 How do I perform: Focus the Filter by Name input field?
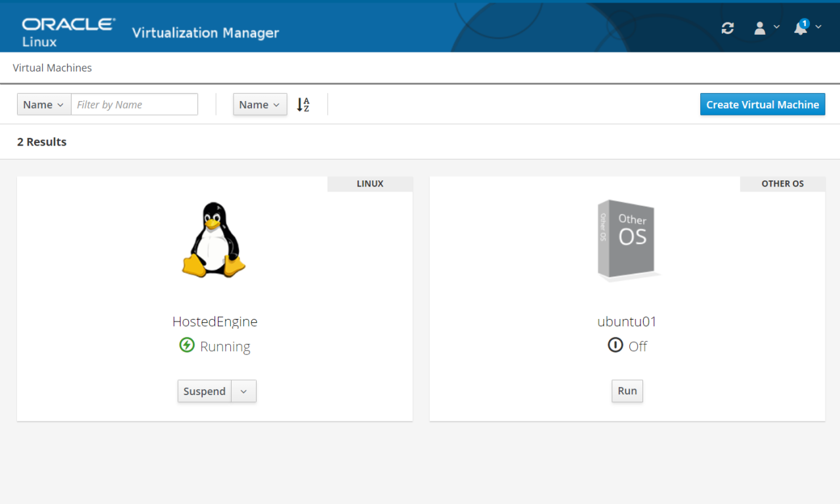(x=135, y=104)
